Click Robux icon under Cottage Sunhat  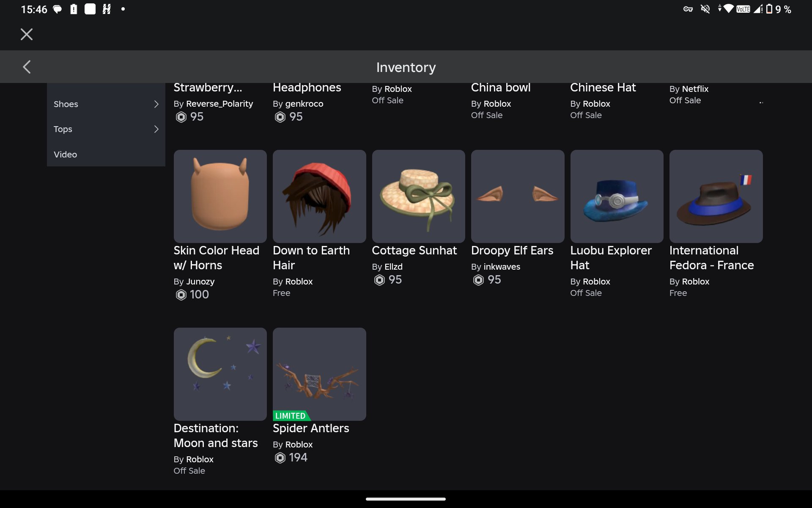click(x=379, y=280)
